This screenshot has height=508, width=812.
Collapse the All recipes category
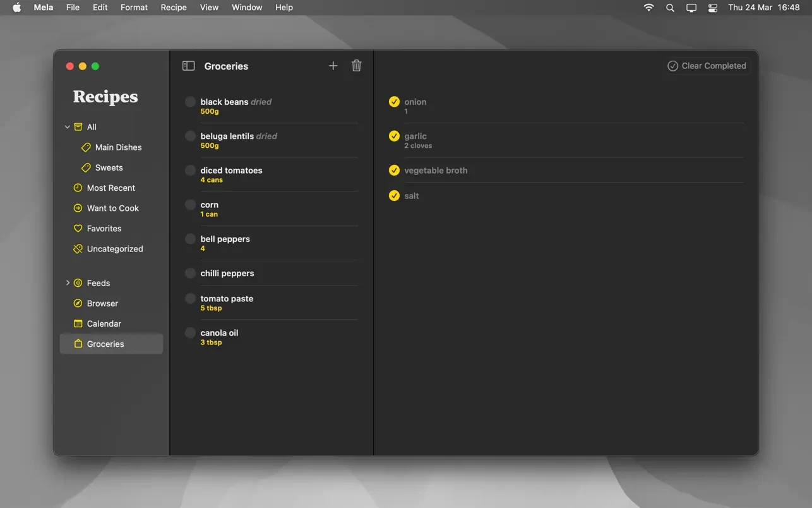point(68,127)
